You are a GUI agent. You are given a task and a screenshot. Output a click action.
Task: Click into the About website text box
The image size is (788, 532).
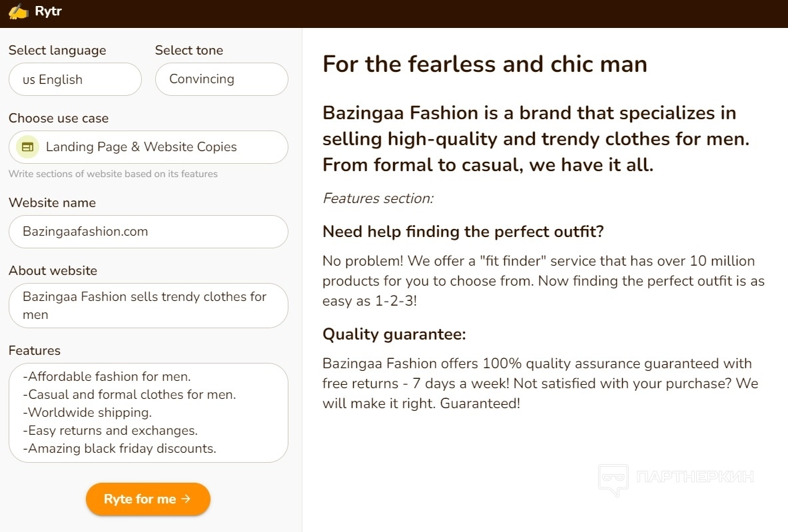point(148,306)
